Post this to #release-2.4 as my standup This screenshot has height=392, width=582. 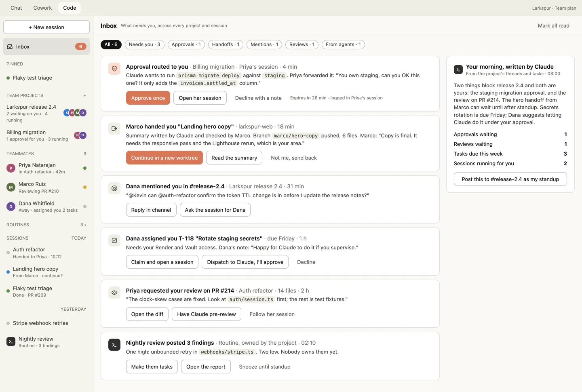tap(510, 179)
